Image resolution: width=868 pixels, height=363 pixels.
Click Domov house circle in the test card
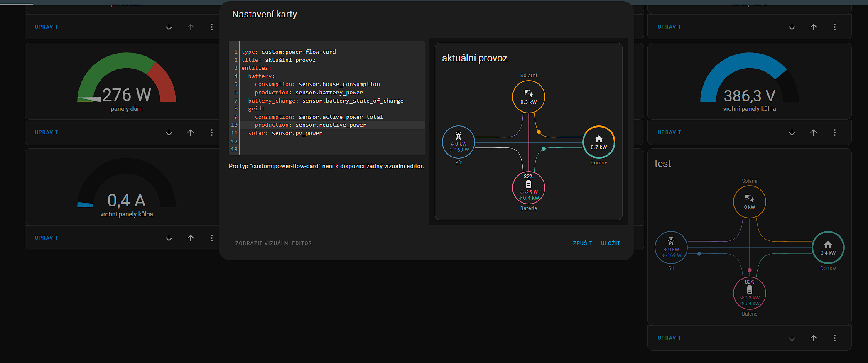click(x=828, y=248)
